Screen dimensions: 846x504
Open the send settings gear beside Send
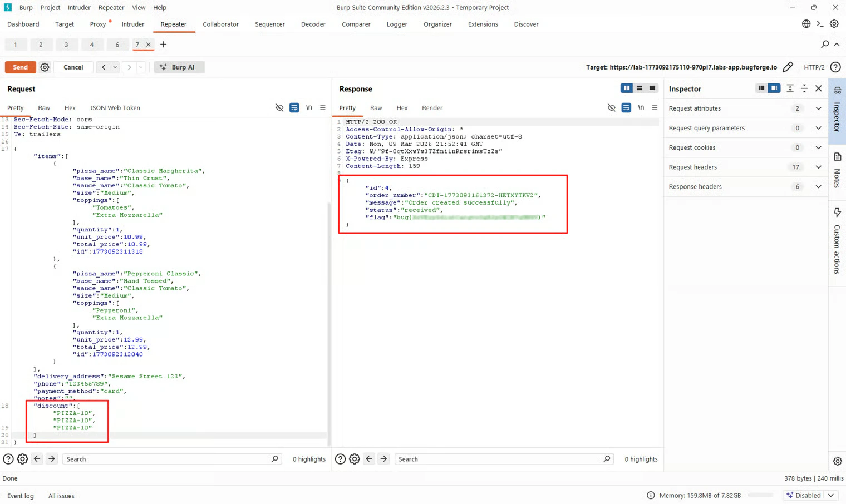click(x=45, y=67)
